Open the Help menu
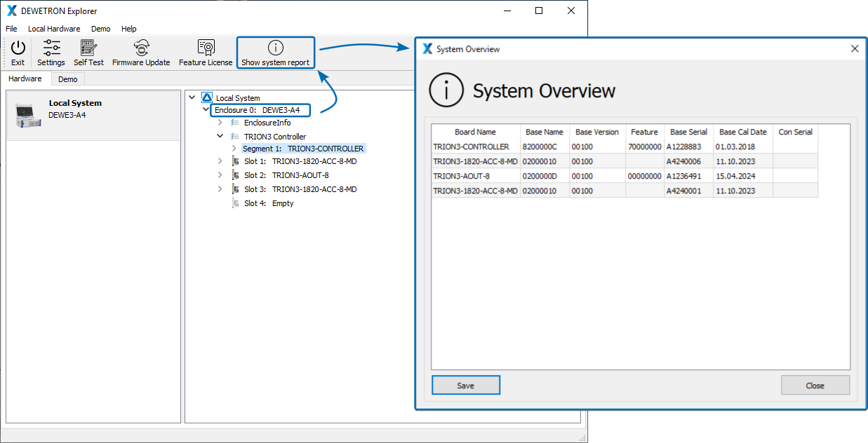 pos(128,29)
